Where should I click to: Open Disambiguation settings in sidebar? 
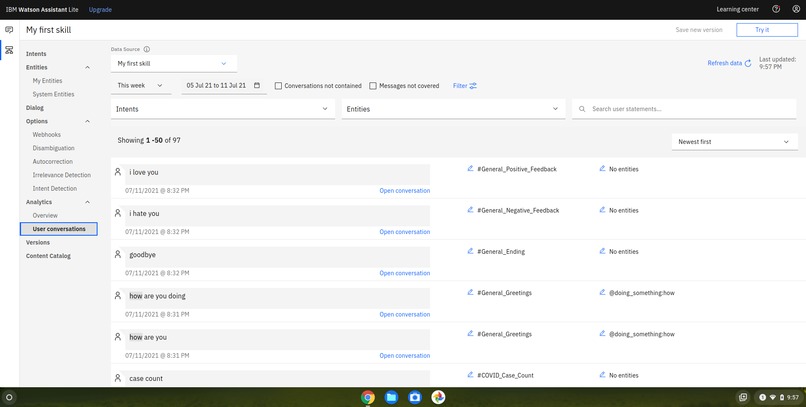click(53, 148)
